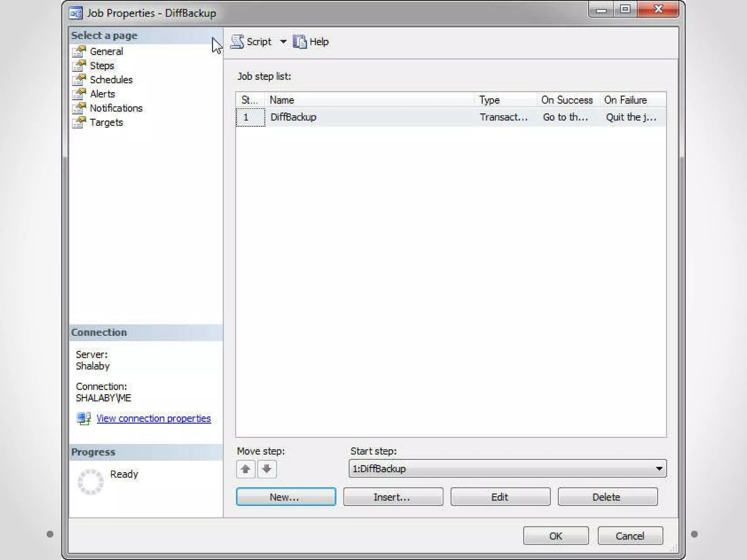The image size is (747, 560).
Task: Click the Move step down arrow
Action: [267, 469]
